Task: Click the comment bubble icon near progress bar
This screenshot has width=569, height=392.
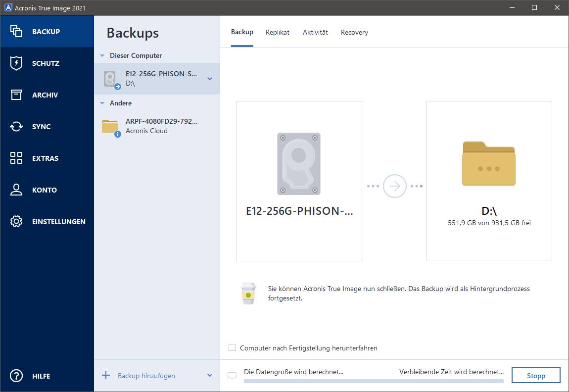Action: click(232, 376)
